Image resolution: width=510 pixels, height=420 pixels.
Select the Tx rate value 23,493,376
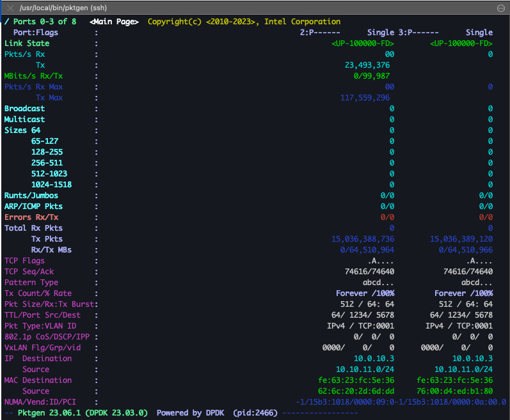[367, 65]
